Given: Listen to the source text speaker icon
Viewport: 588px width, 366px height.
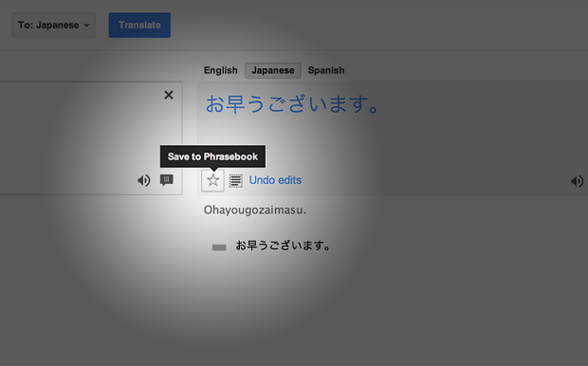Looking at the screenshot, I should pos(143,180).
